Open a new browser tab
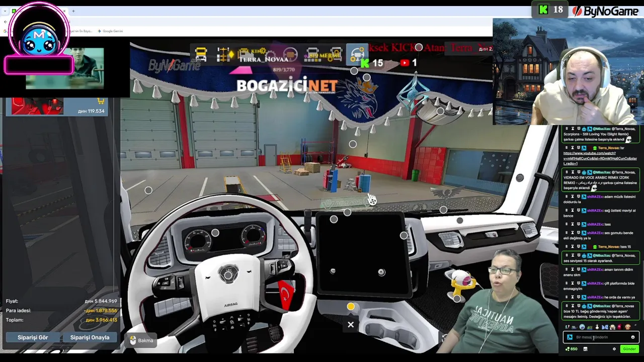 (x=73, y=11)
